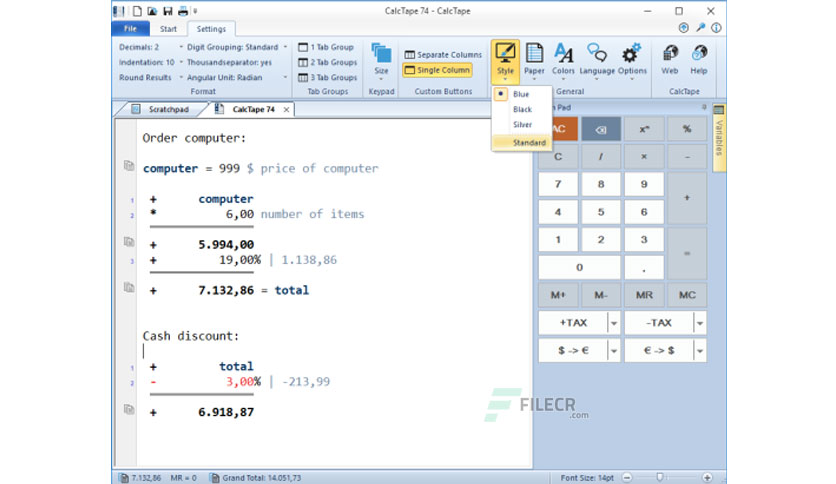The image size is (836, 484).
Task: Choose Black style from the list
Action: click(521, 109)
